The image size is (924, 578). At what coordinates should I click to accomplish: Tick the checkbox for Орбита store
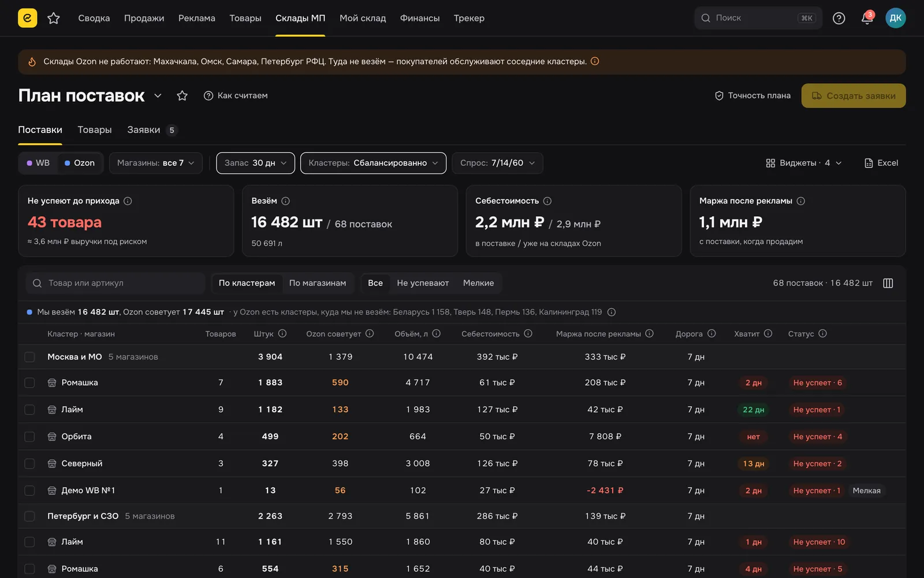click(x=30, y=437)
